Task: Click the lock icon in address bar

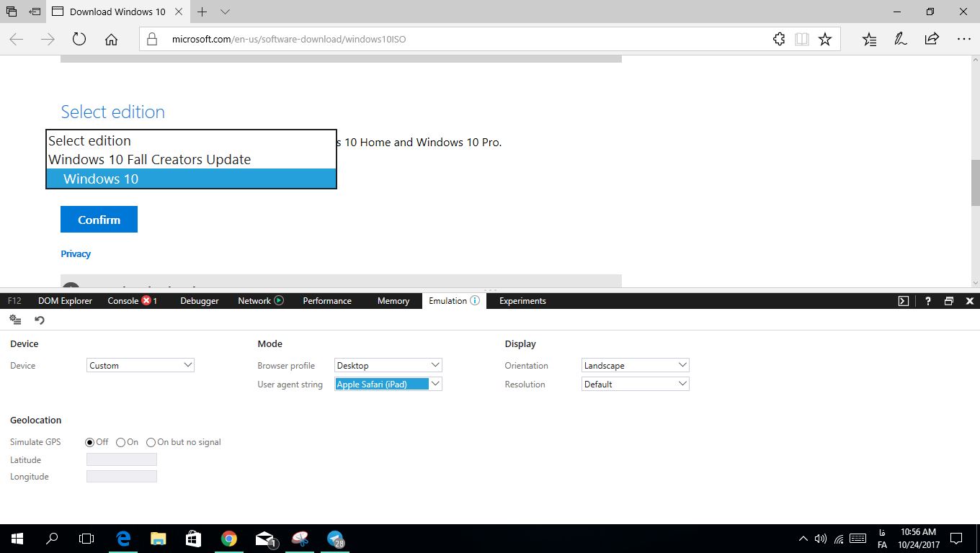Action: click(x=152, y=39)
